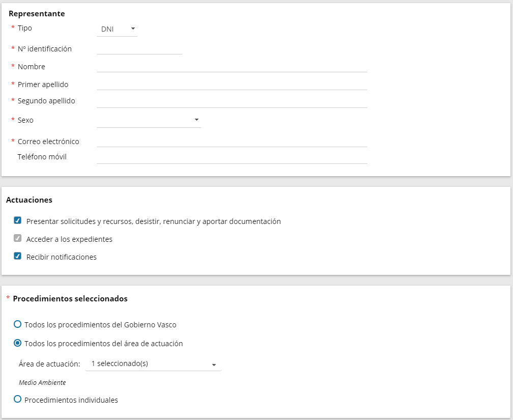This screenshot has height=420, width=513.
Task: Open the Tipo dropdown showing DNI
Action: 117,29
